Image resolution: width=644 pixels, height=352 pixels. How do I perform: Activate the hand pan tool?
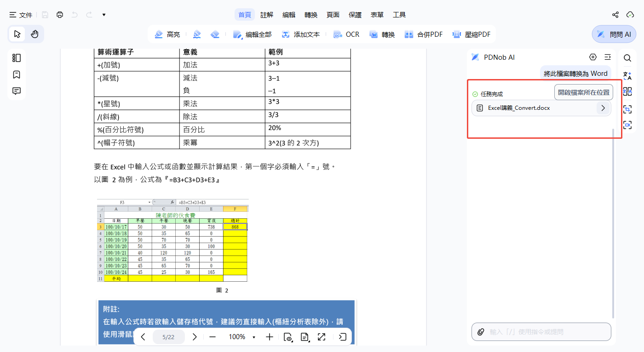tap(34, 34)
